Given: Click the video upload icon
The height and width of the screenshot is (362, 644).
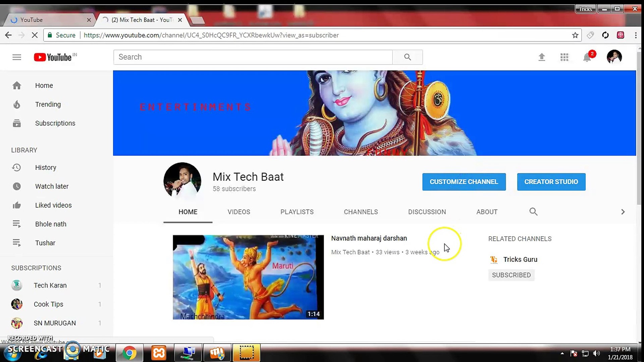Looking at the screenshot, I should (x=542, y=57).
